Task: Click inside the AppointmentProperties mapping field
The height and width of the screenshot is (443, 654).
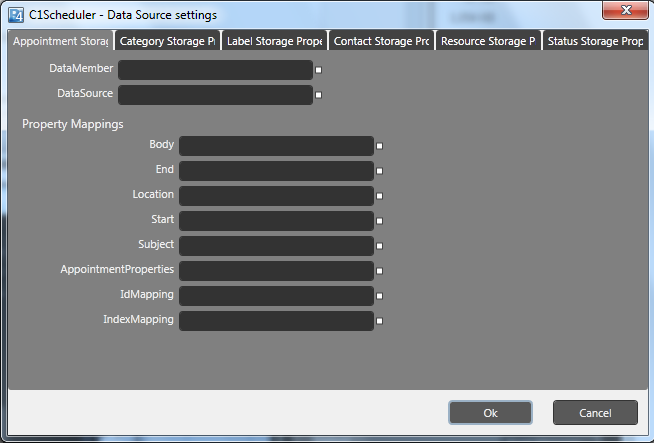Action: tap(276, 271)
